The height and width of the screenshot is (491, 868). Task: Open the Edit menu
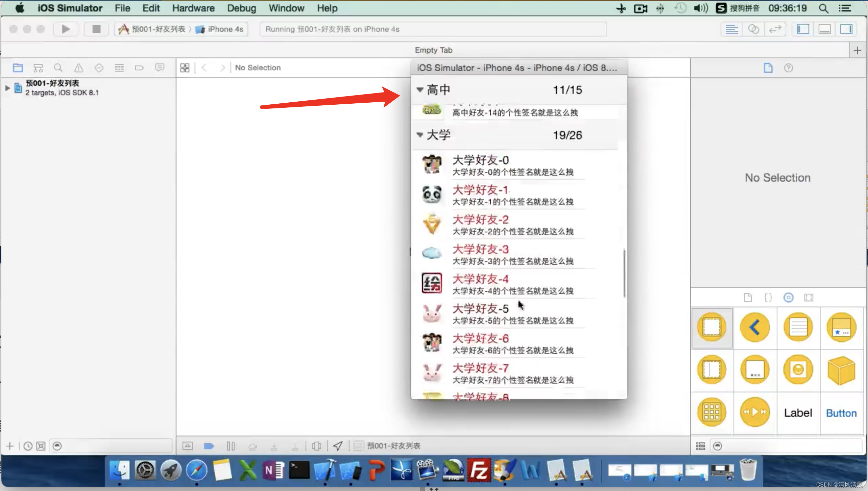pyautogui.click(x=151, y=8)
